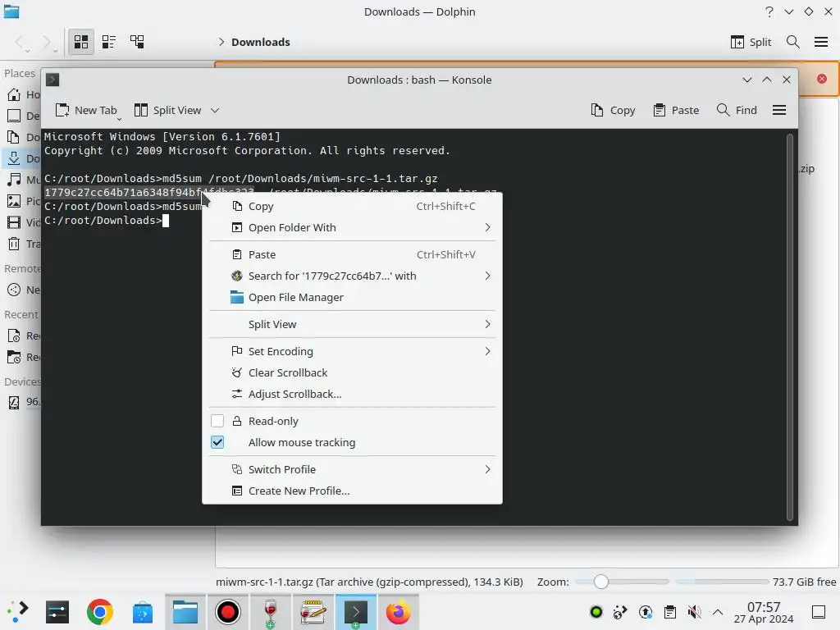Switch Dolphin to Details tree view
Viewport: 840px width, 630px height.
pyautogui.click(x=137, y=42)
